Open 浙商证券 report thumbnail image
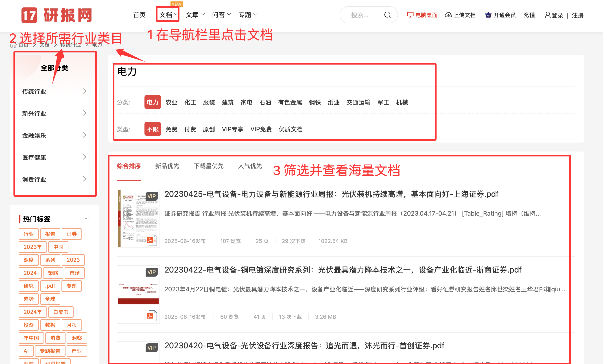 (138, 295)
